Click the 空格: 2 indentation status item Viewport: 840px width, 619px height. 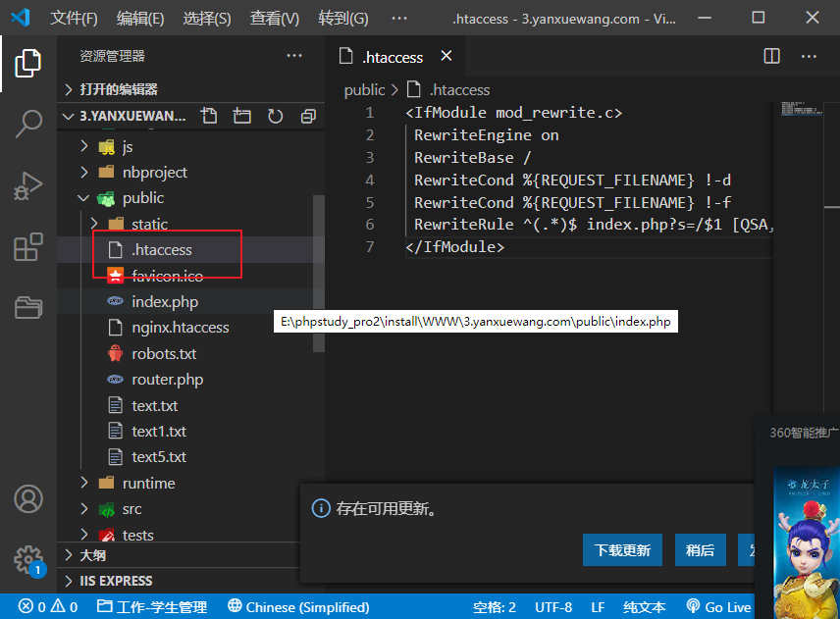(x=494, y=606)
